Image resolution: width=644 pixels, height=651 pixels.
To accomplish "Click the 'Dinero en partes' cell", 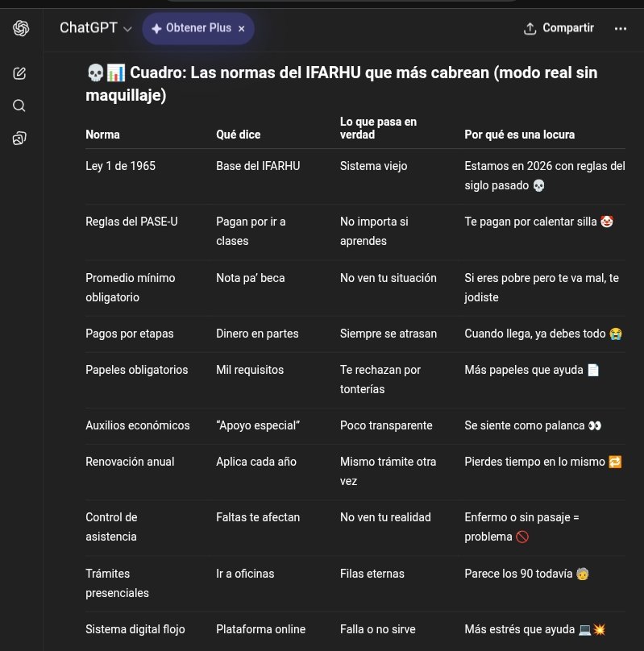I will click(257, 334).
